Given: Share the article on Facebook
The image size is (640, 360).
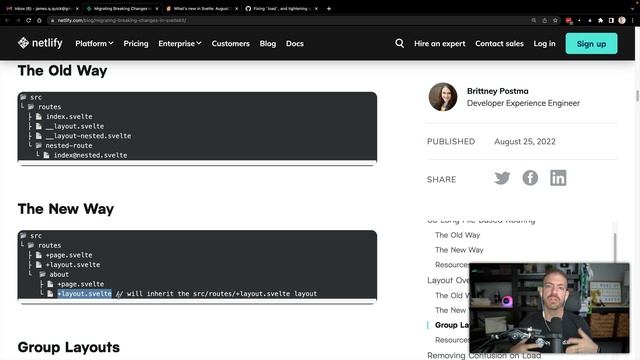Looking at the screenshot, I should (530, 178).
